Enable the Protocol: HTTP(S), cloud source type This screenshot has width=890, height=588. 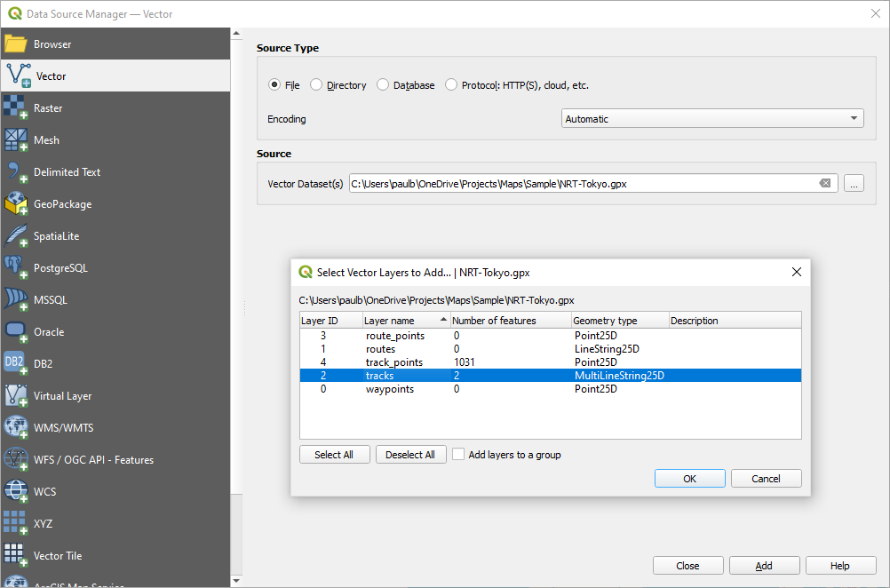click(x=451, y=84)
